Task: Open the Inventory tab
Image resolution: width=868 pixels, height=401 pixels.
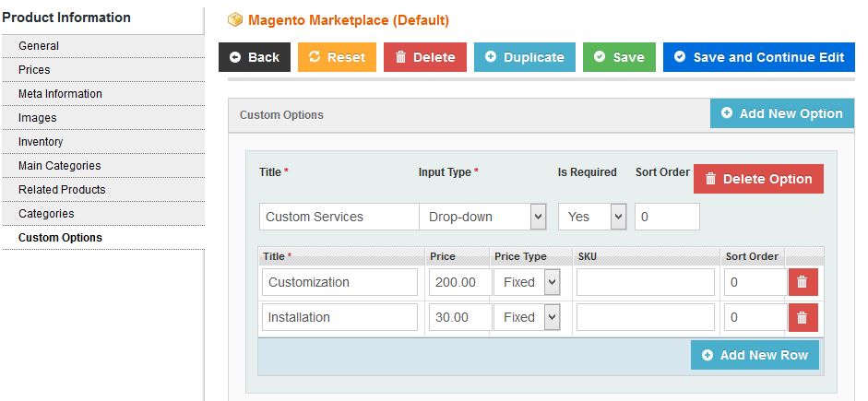Action: tap(103, 142)
